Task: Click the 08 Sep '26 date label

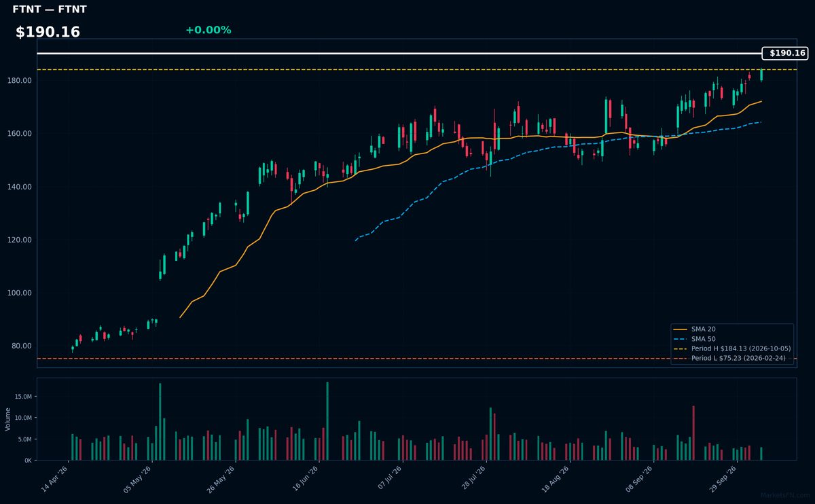Action: tap(638, 479)
